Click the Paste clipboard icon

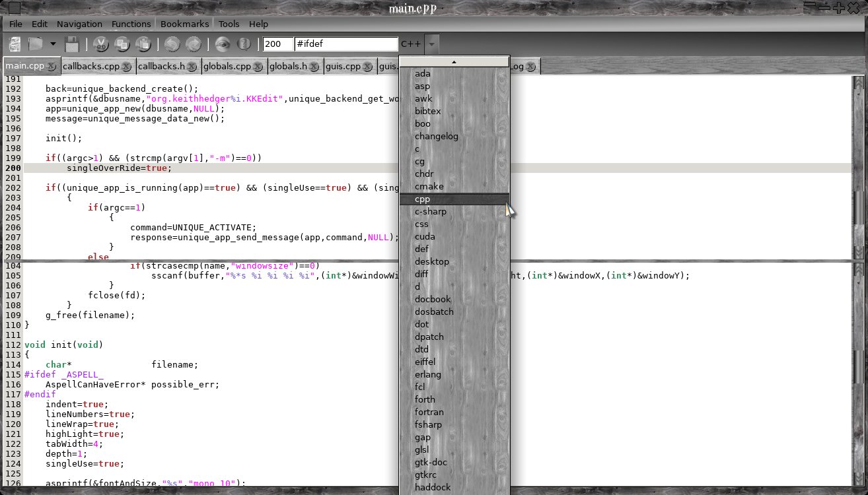click(x=143, y=44)
